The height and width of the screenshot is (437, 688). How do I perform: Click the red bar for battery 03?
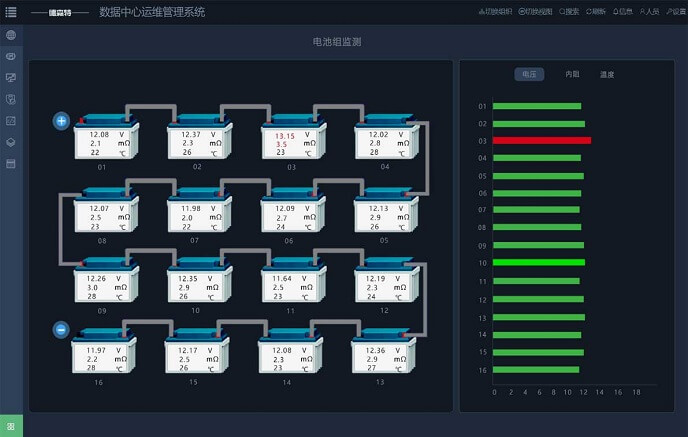tap(542, 140)
